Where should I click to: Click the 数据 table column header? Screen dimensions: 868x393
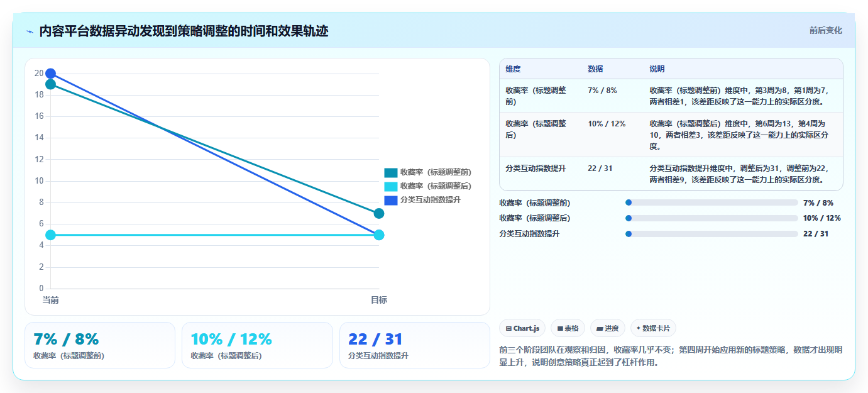click(595, 69)
